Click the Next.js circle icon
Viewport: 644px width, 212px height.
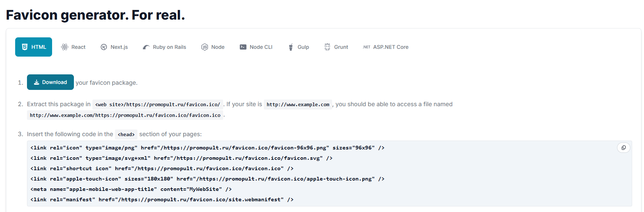(104, 47)
